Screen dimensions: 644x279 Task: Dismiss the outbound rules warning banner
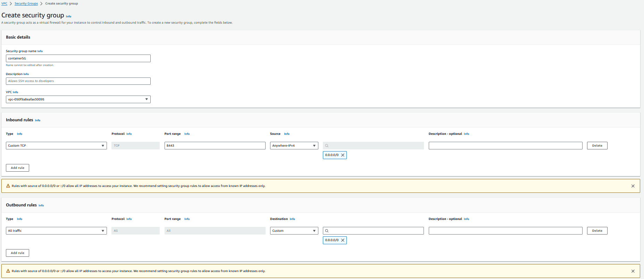point(633,271)
